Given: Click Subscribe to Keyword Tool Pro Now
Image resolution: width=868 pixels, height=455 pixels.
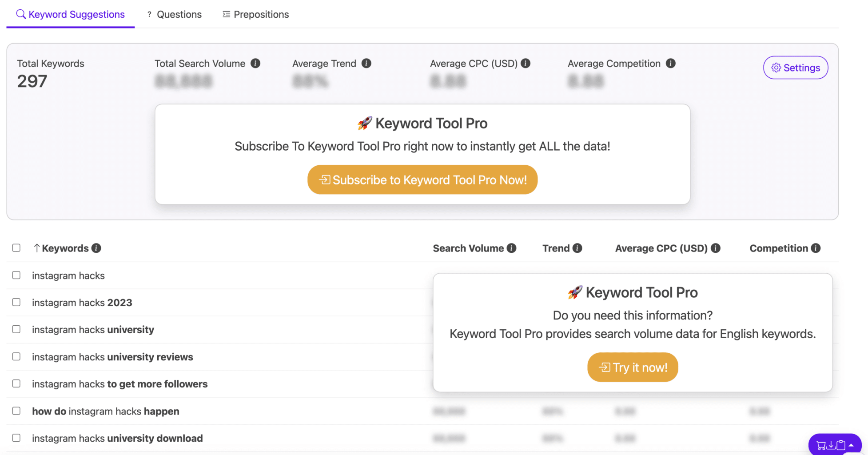Looking at the screenshot, I should click(x=422, y=180).
